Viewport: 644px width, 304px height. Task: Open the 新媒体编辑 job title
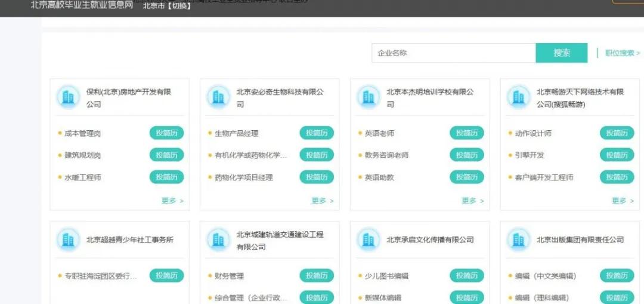(383, 298)
